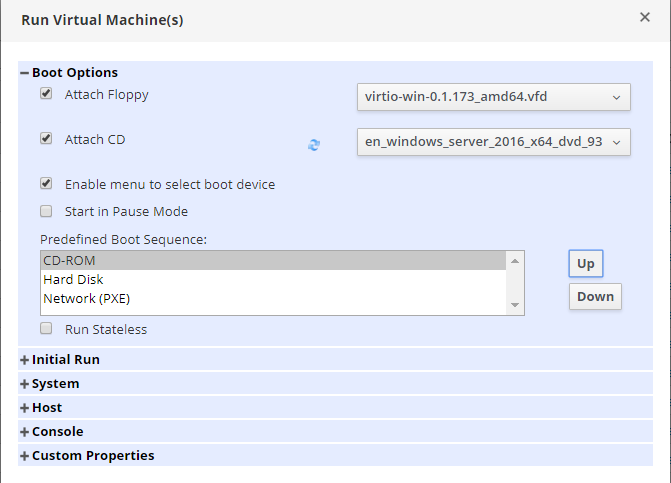
Task: Enable Start in Pause Mode
Action: pyautogui.click(x=46, y=211)
